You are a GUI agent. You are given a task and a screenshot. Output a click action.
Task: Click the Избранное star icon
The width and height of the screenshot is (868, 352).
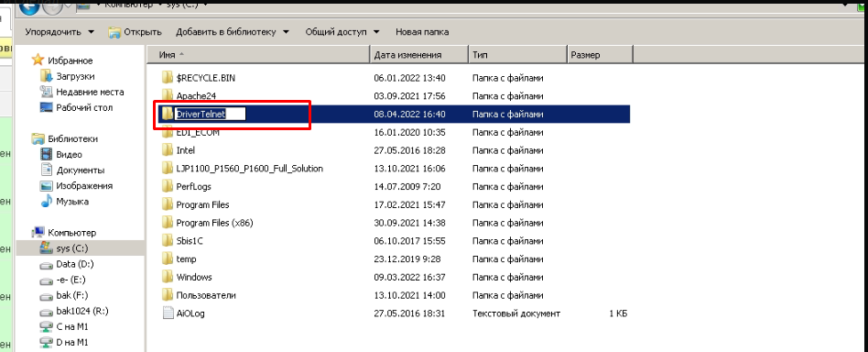pyautogui.click(x=38, y=60)
